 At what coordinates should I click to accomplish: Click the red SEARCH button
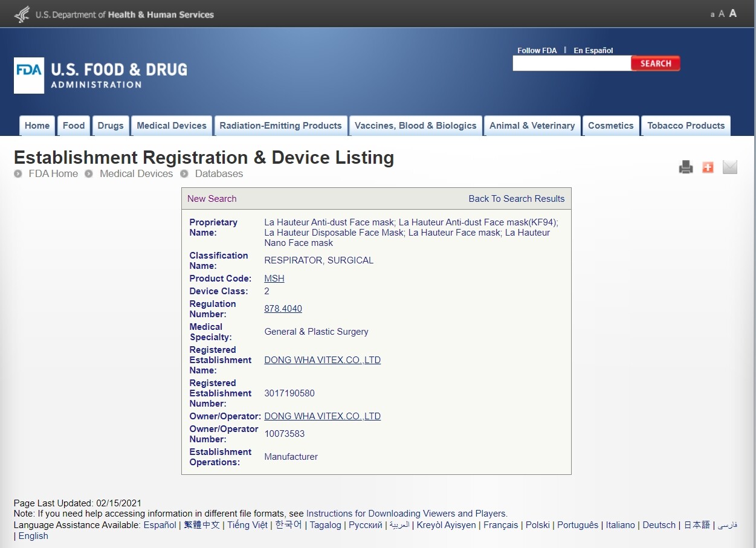pyautogui.click(x=656, y=63)
